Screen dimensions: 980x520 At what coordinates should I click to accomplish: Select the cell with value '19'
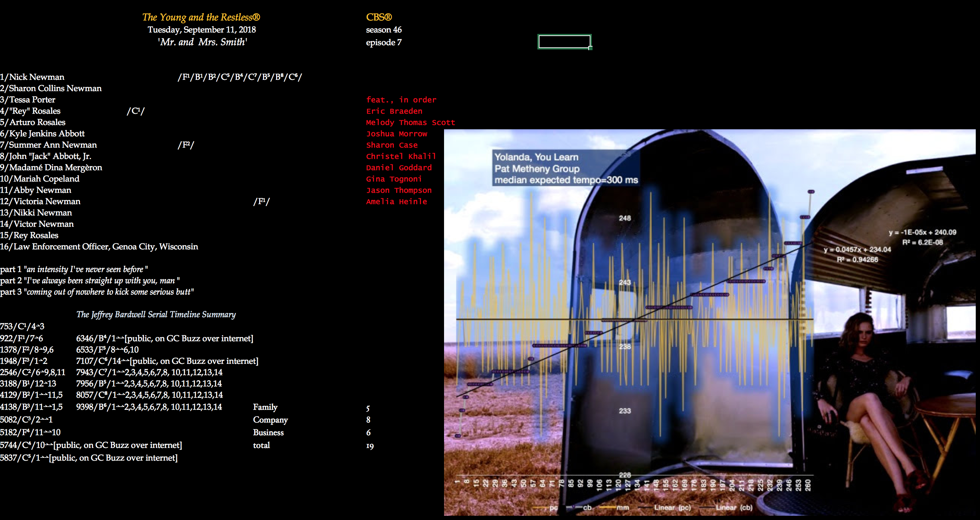tap(370, 446)
